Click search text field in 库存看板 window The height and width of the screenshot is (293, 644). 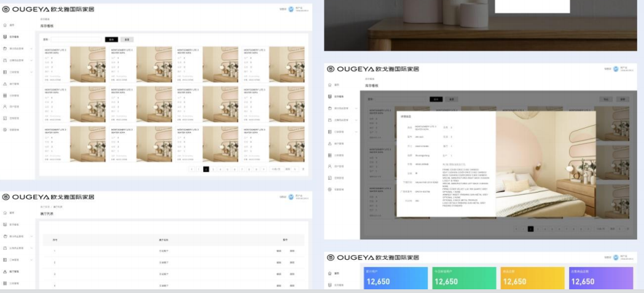click(x=76, y=39)
